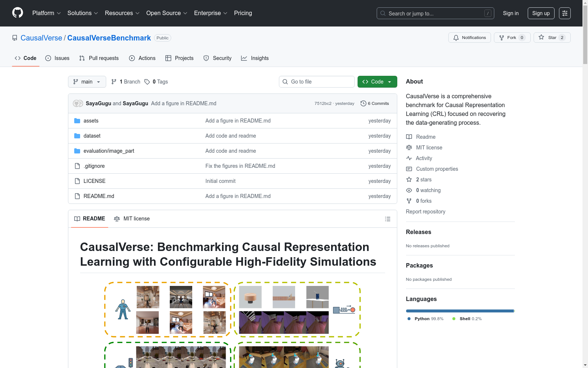588x368 pixels.
Task: Click the Python language bar segment
Action: (x=460, y=311)
